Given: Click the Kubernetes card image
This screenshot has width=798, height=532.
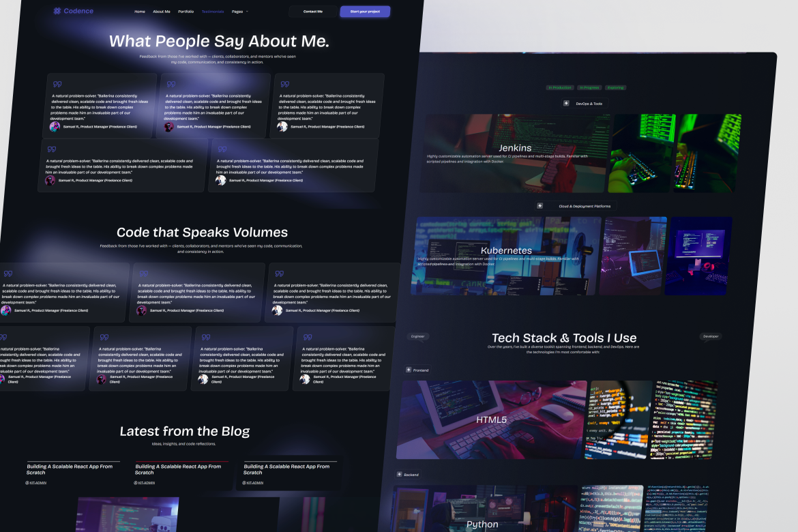Looking at the screenshot, I should click(505, 256).
